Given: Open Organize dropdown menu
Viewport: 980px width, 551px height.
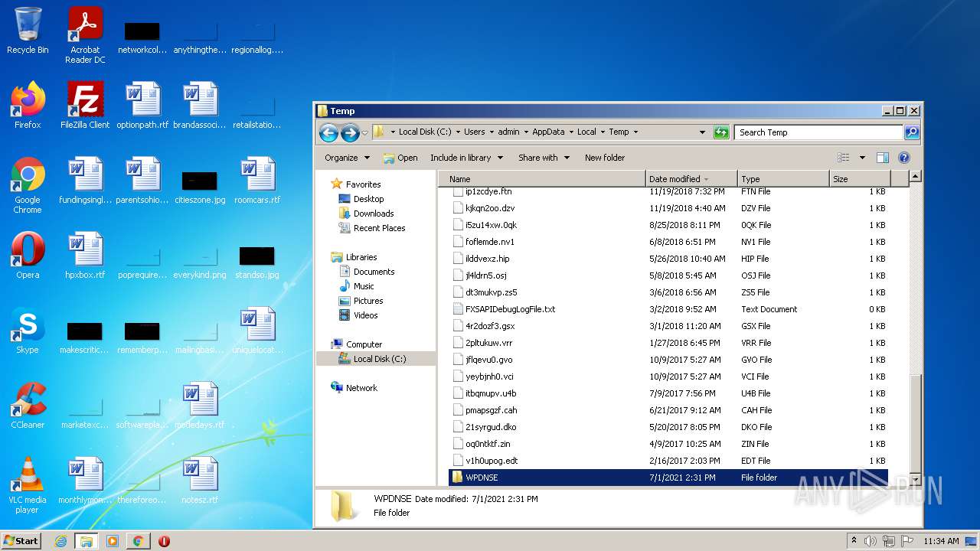Looking at the screenshot, I should pos(347,158).
